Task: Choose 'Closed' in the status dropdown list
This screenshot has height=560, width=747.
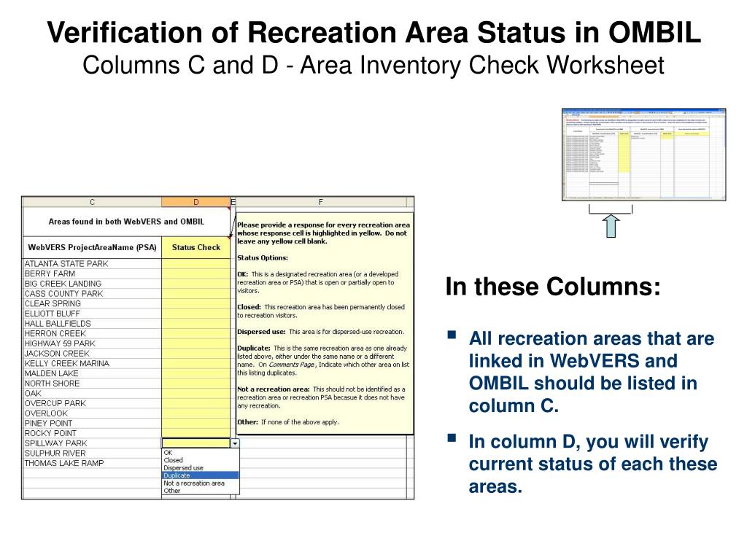Action: pyautogui.click(x=201, y=460)
